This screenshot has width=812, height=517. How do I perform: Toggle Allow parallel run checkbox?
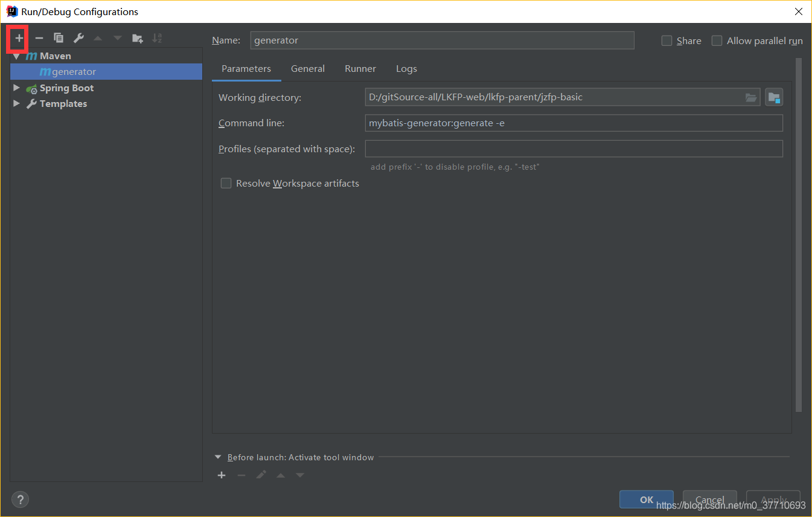click(717, 40)
